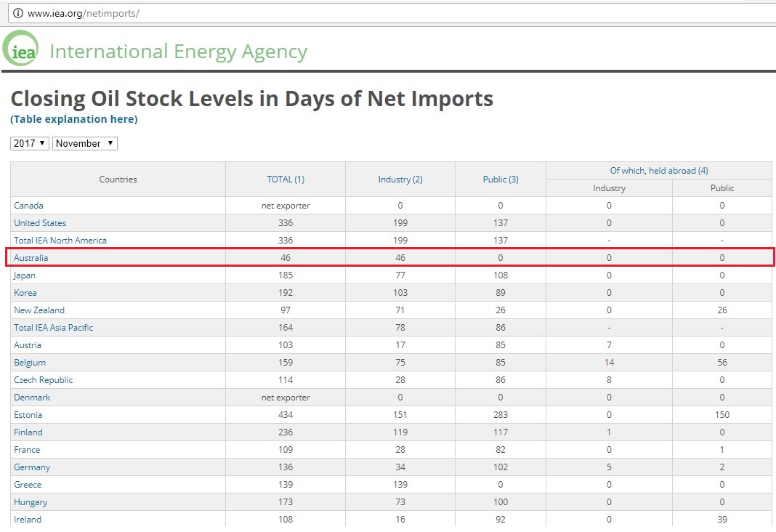Click New Zealand's total value 97

pyautogui.click(x=286, y=310)
